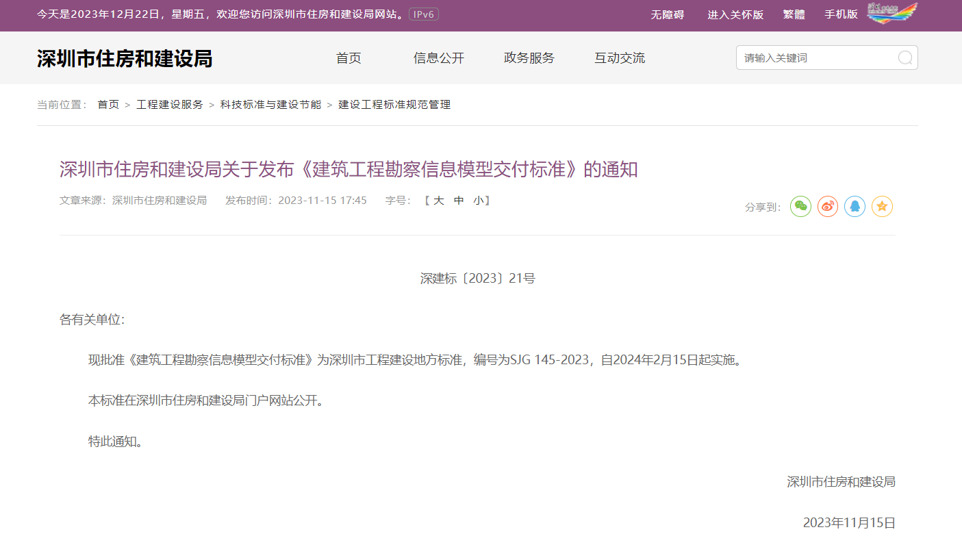The height and width of the screenshot is (560, 962).
Task: Click the sentence 本标准在深圳市住房和建设局门户网站公开
Action: click(205, 400)
